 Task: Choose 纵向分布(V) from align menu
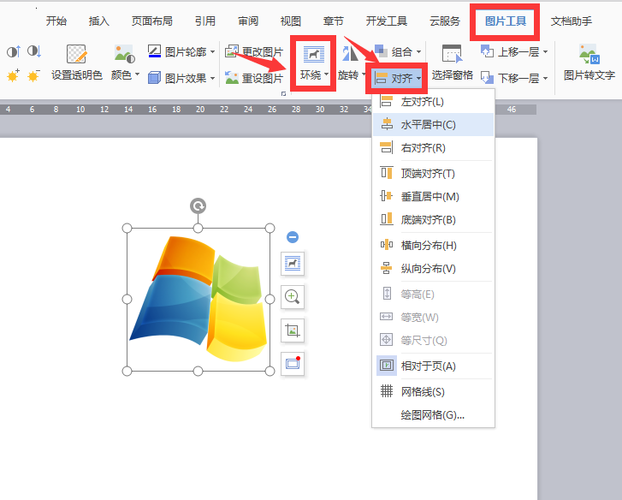coord(433,268)
